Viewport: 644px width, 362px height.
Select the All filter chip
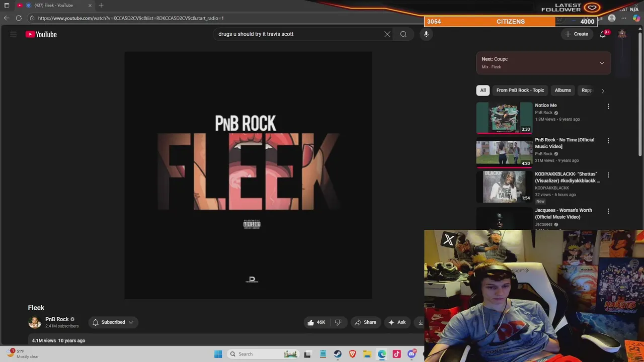click(x=483, y=90)
